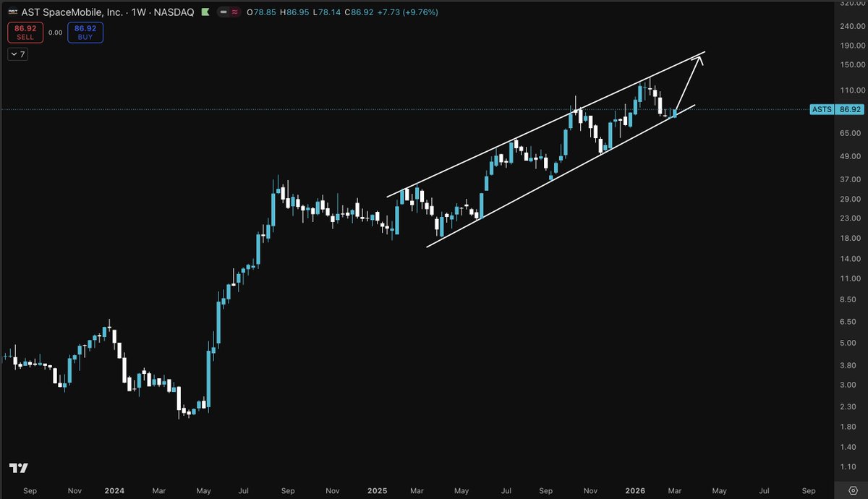Click the gray dash indicator in the pill
Screen dimensions: 868x499
[x=224, y=13]
